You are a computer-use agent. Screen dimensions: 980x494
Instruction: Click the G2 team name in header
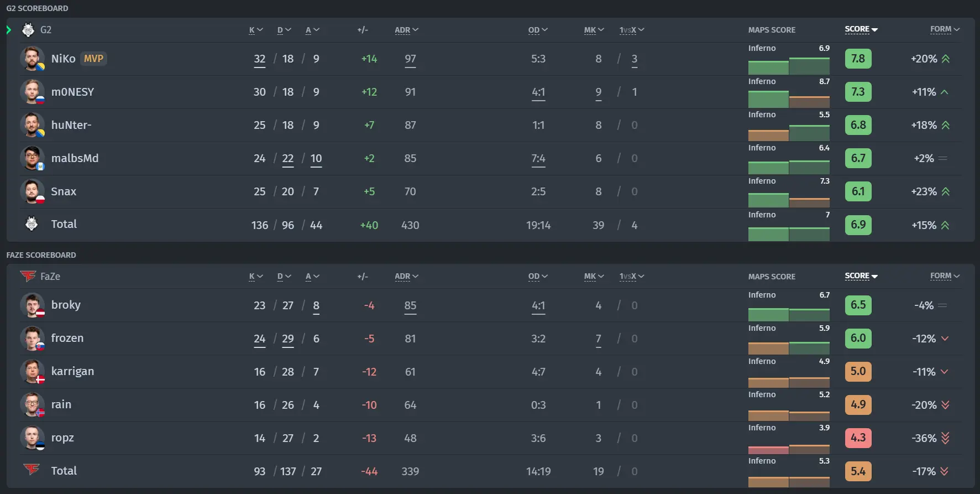(46, 30)
